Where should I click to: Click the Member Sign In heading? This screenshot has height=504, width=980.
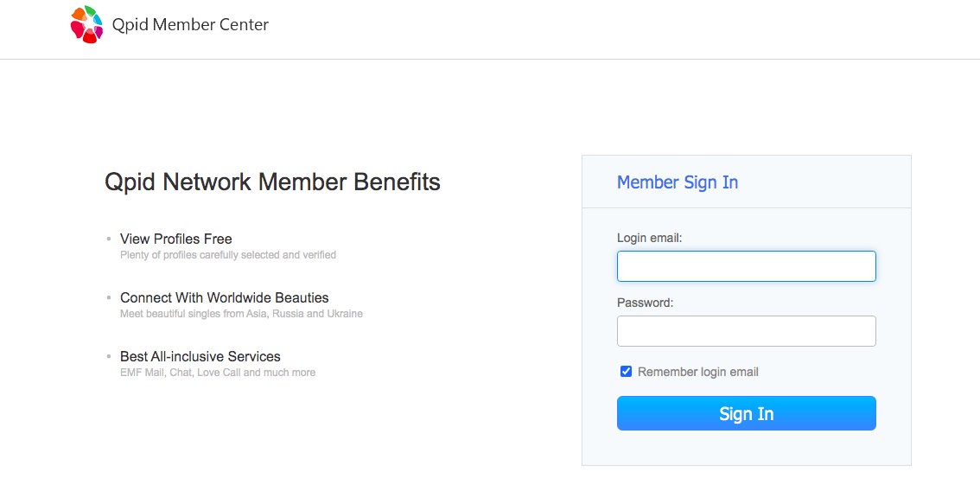click(x=677, y=182)
